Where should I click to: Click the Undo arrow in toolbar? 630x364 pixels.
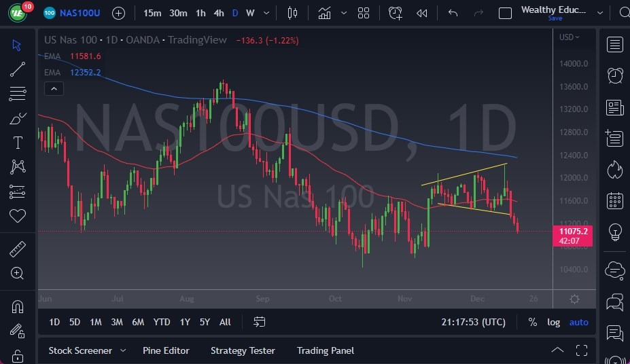453,13
